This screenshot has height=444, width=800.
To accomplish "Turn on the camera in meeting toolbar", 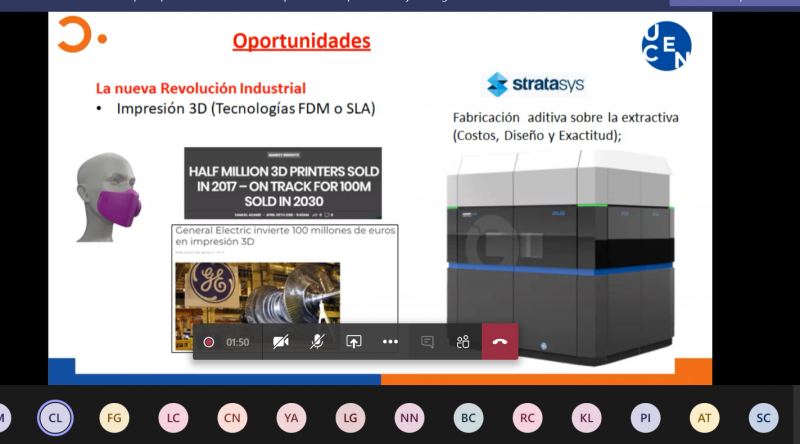I will pos(280,341).
